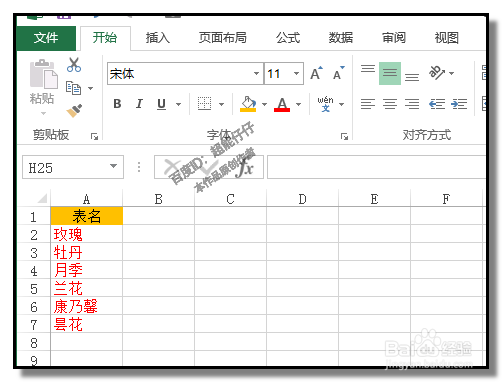Select cell containing 昙花

(87, 324)
